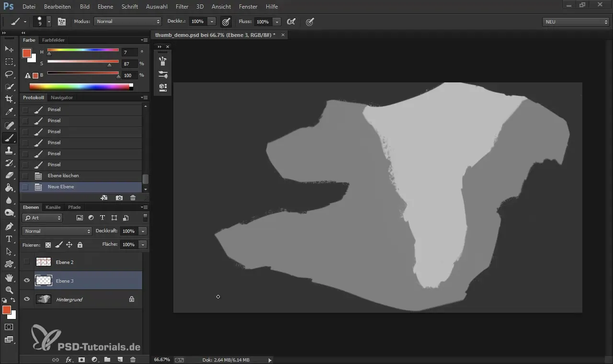
Task: Select the Custom Shape tool
Action: pos(9,264)
